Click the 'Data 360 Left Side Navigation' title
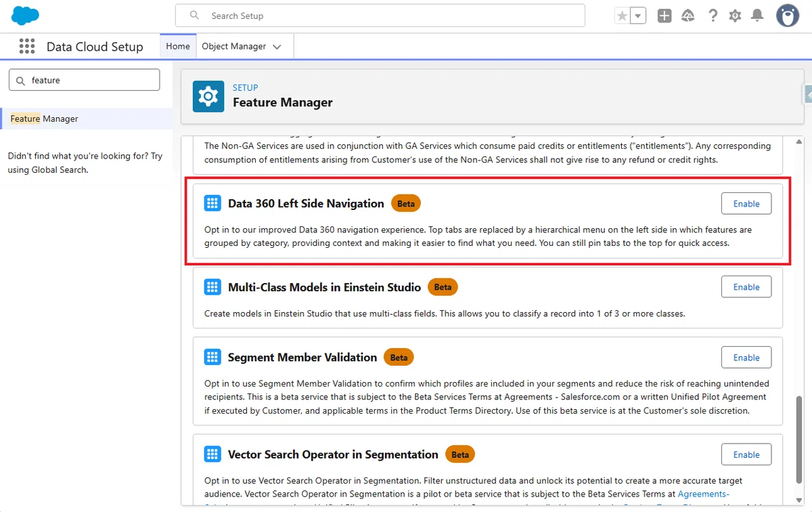812x512 pixels. tap(306, 203)
